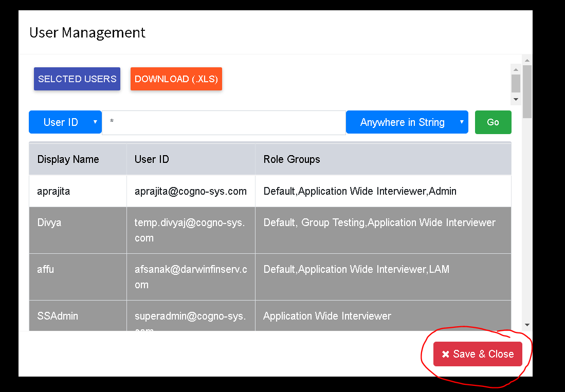Click outer scrollbar down arrow at bottom
Image resolution: width=565 pixels, height=392 pixels.
click(x=527, y=325)
